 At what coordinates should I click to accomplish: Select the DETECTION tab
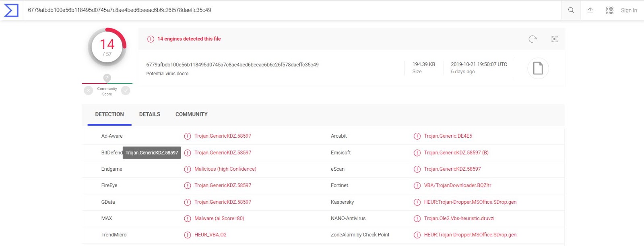coord(109,114)
